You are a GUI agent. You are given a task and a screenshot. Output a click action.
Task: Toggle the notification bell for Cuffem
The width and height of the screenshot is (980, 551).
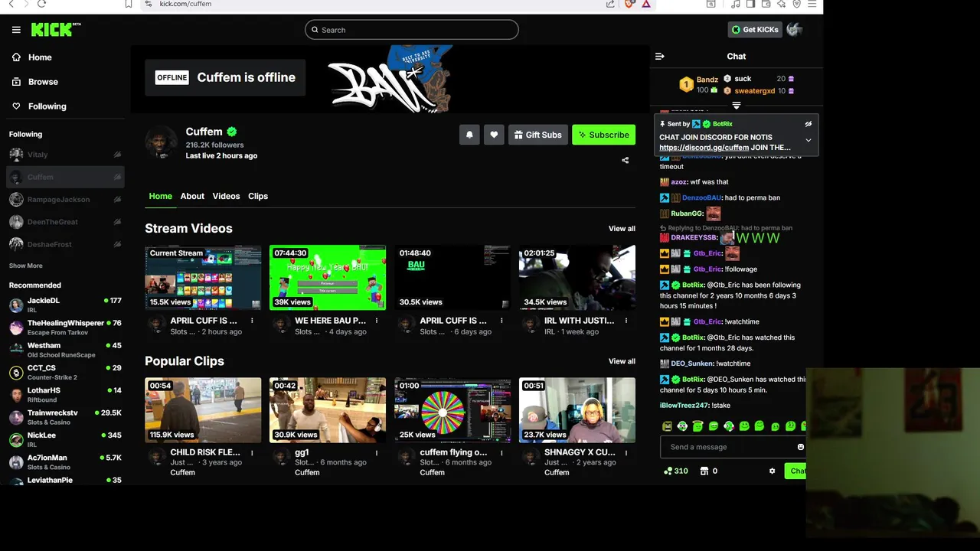coord(469,135)
